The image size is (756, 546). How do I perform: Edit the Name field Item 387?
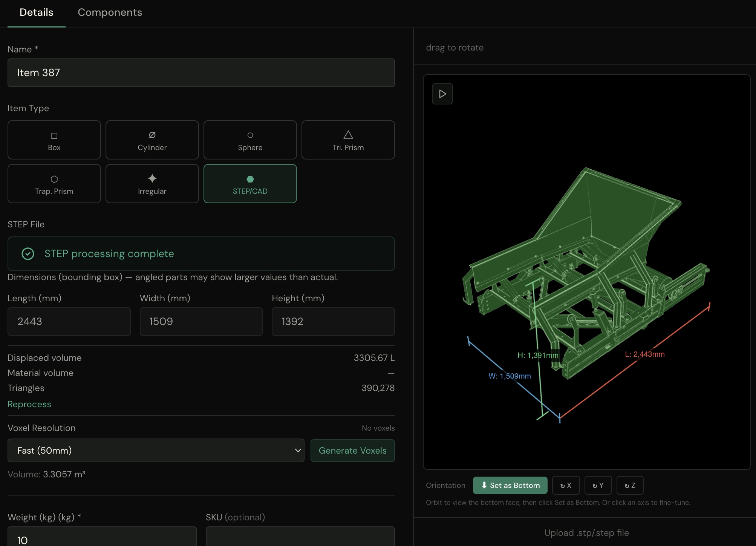pos(201,73)
